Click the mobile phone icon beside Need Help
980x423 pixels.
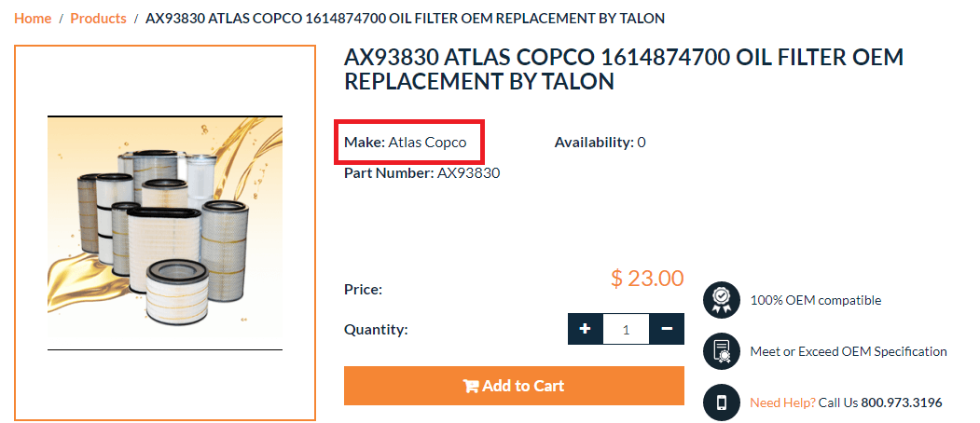point(721,403)
